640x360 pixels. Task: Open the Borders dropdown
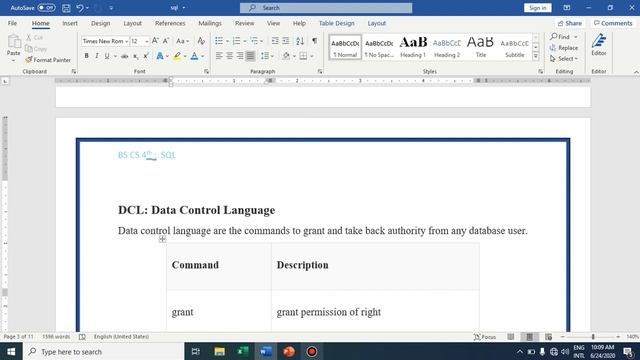point(311,56)
